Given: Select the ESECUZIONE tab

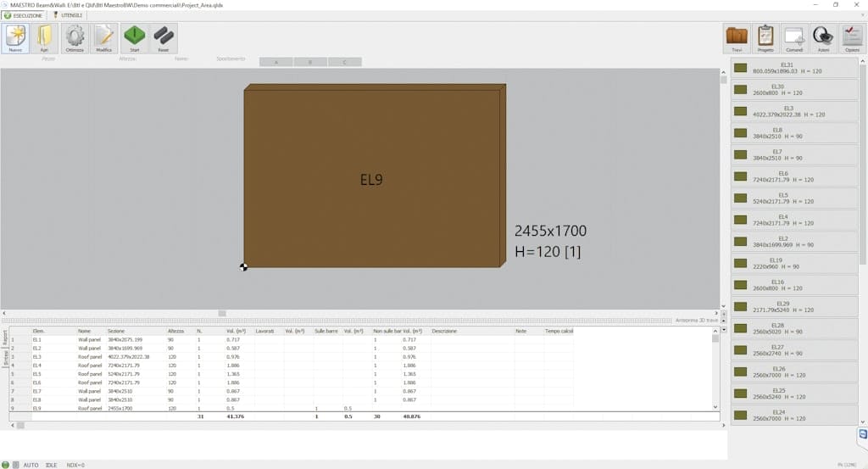Looking at the screenshot, I should [x=24, y=15].
